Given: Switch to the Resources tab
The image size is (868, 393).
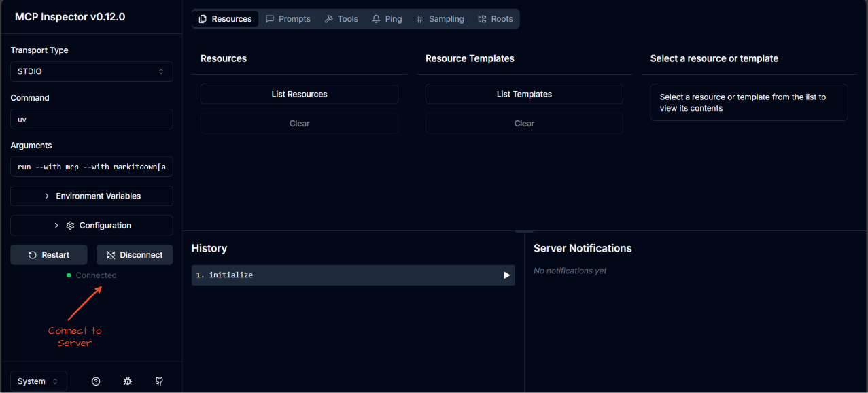Looking at the screenshot, I should pyautogui.click(x=225, y=18).
